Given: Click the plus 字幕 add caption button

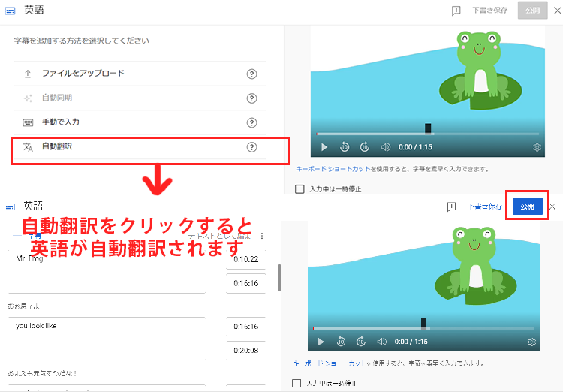Looking at the screenshot, I should 27,236.
